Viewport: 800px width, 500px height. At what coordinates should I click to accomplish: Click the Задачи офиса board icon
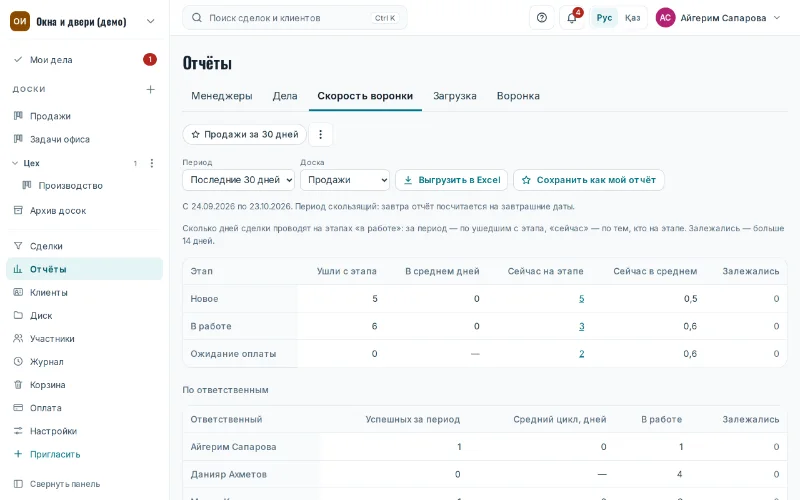pos(18,139)
